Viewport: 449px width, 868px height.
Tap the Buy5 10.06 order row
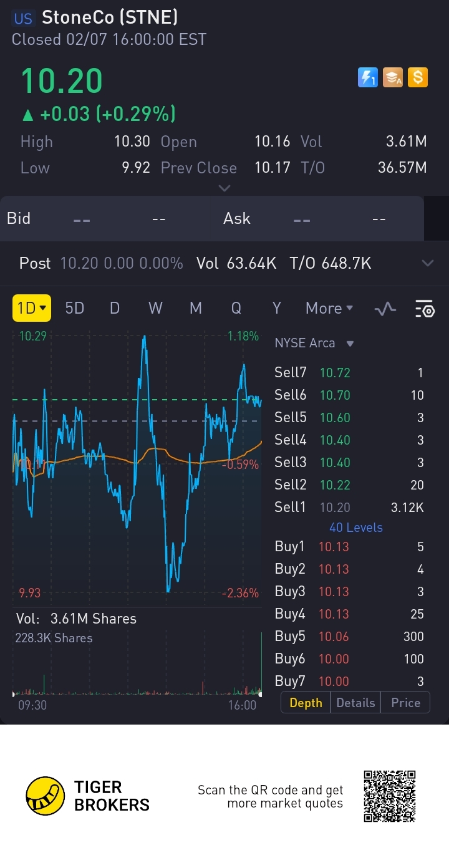(x=349, y=637)
